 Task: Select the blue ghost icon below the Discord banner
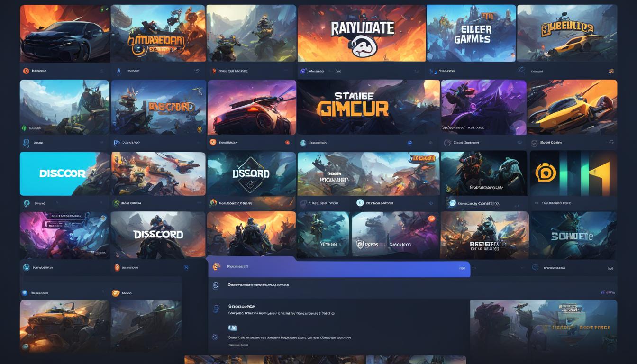26,202
